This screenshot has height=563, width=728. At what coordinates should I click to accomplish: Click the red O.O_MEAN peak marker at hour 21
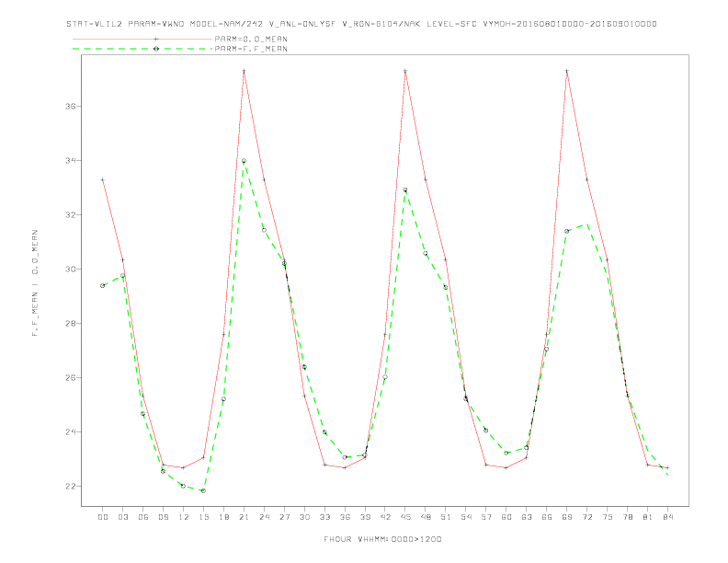click(x=244, y=71)
